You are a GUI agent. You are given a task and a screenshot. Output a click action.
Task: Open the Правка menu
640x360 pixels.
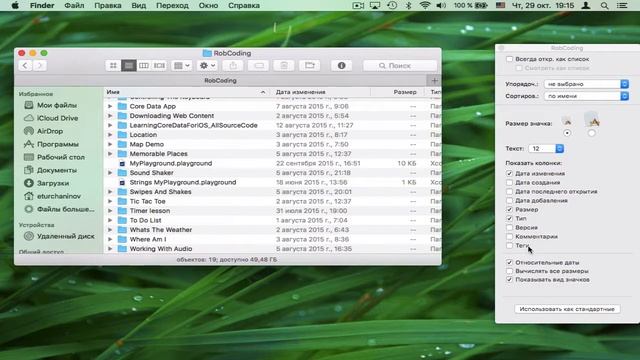108,5
